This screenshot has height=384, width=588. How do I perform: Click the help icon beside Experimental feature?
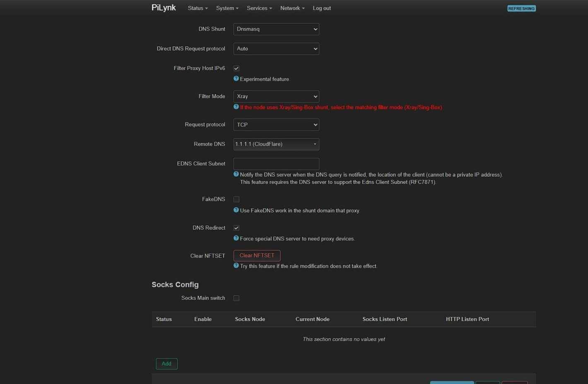[x=236, y=79]
